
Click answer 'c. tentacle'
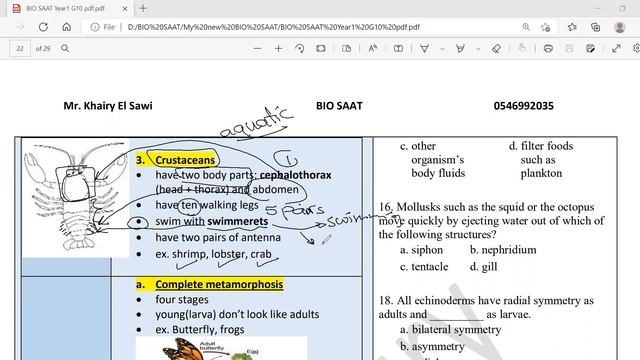424,267
